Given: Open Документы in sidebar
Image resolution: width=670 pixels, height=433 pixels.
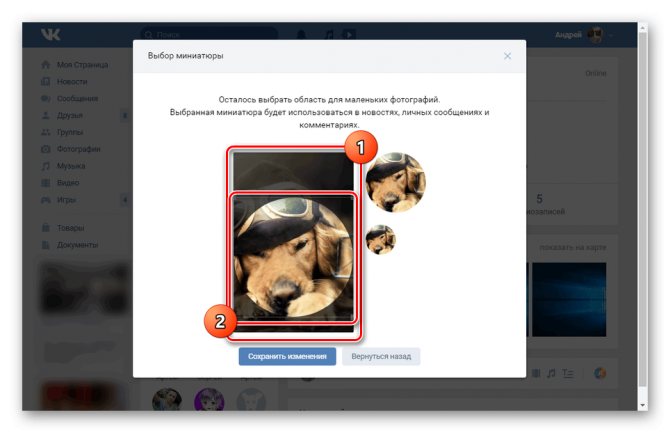Looking at the screenshot, I should click(x=77, y=245).
